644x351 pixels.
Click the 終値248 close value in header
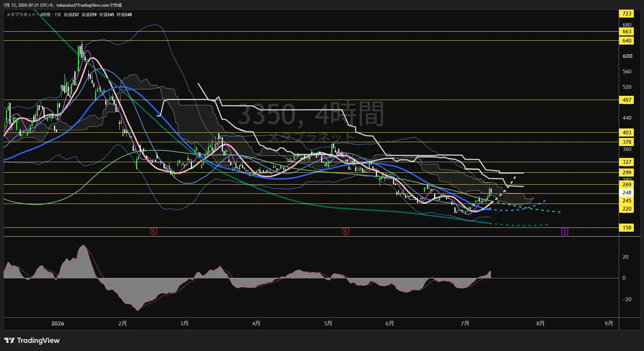click(124, 15)
